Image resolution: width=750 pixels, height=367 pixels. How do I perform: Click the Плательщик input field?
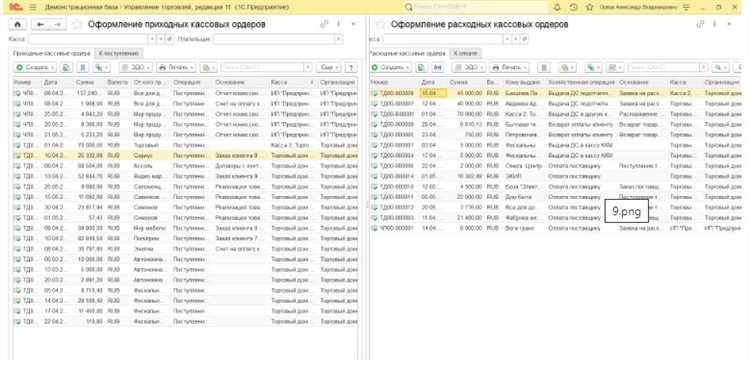(x=275, y=39)
